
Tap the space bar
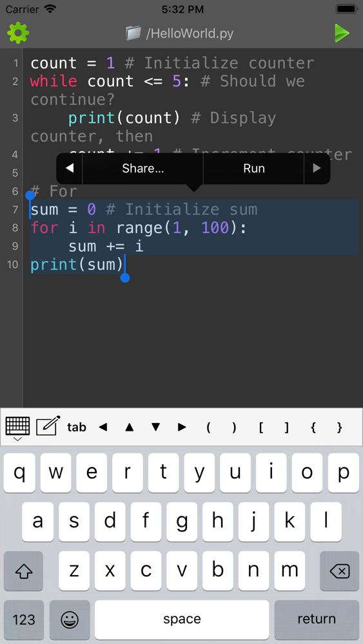tap(182, 620)
